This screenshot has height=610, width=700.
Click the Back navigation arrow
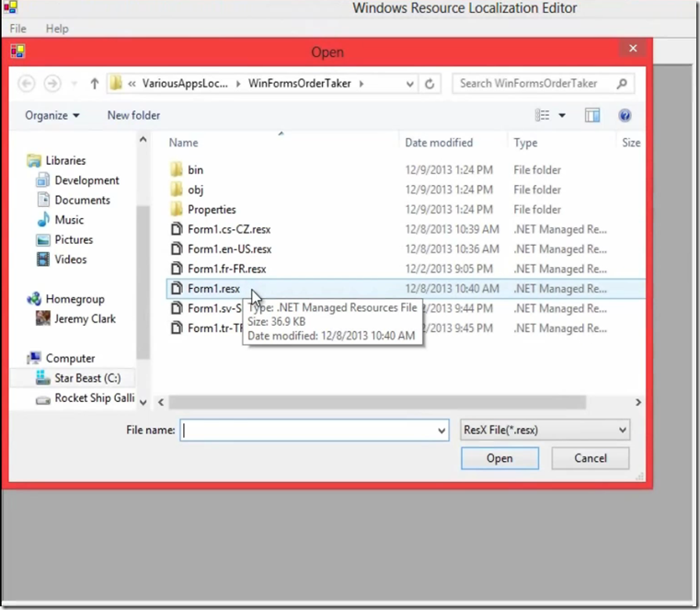[27, 84]
